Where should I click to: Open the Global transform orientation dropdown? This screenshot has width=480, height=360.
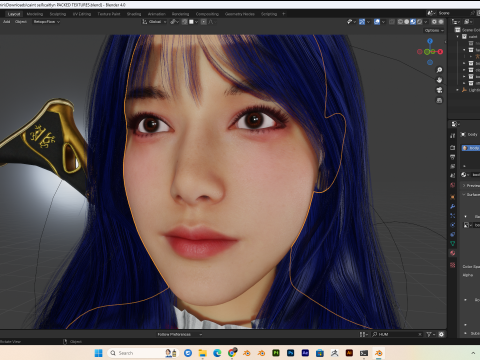[154, 22]
